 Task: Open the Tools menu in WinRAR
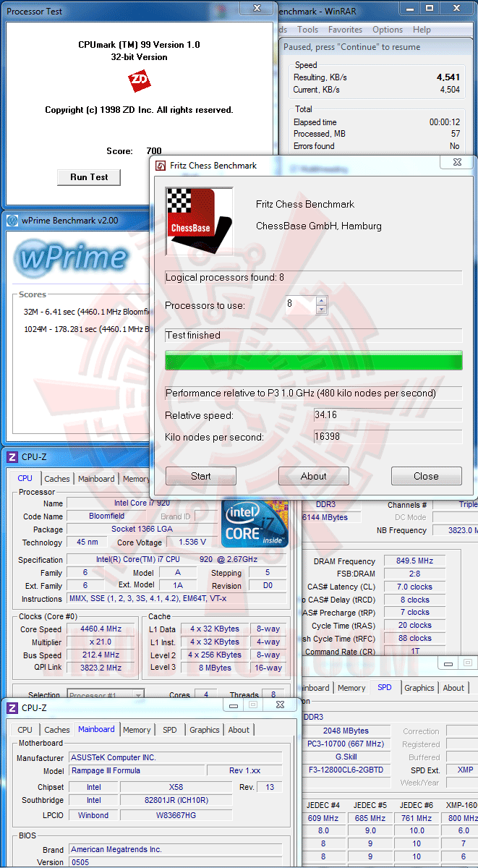click(x=307, y=30)
